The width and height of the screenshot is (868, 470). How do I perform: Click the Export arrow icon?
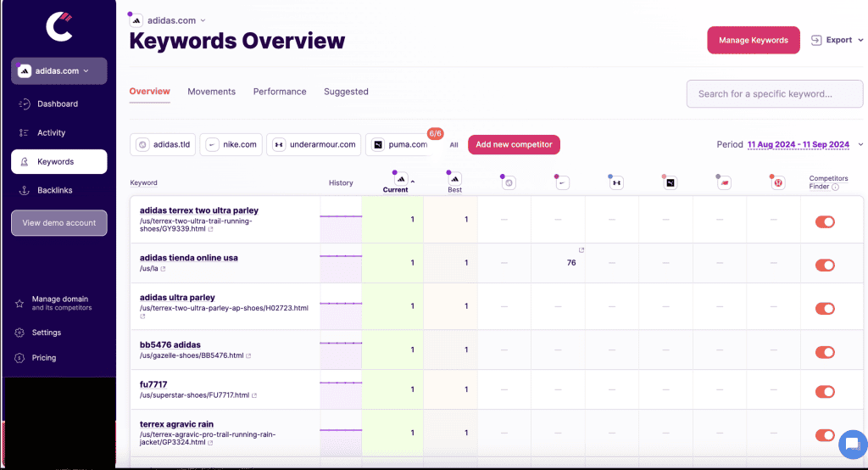(816, 40)
